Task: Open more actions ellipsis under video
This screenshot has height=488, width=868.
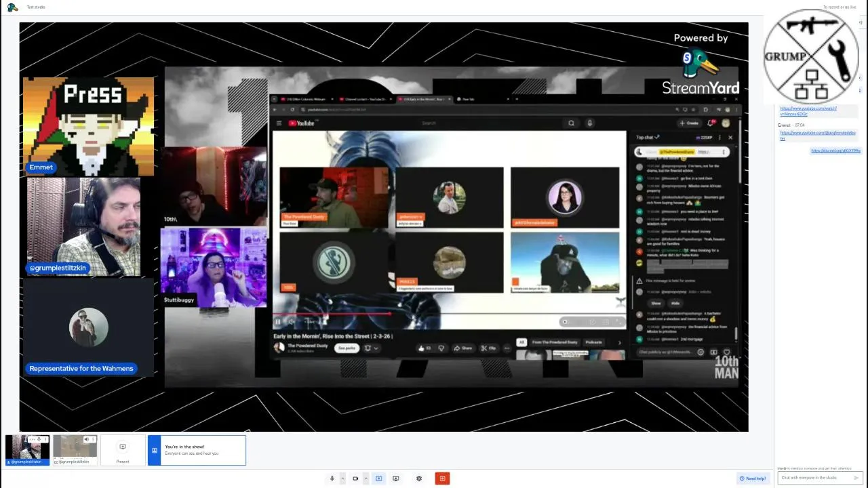Action: tap(507, 348)
